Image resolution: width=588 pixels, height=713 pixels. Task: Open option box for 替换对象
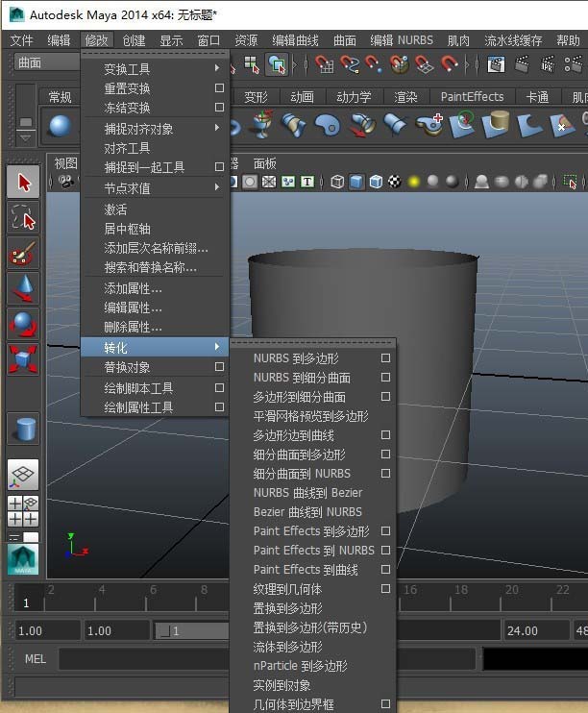click(x=219, y=367)
